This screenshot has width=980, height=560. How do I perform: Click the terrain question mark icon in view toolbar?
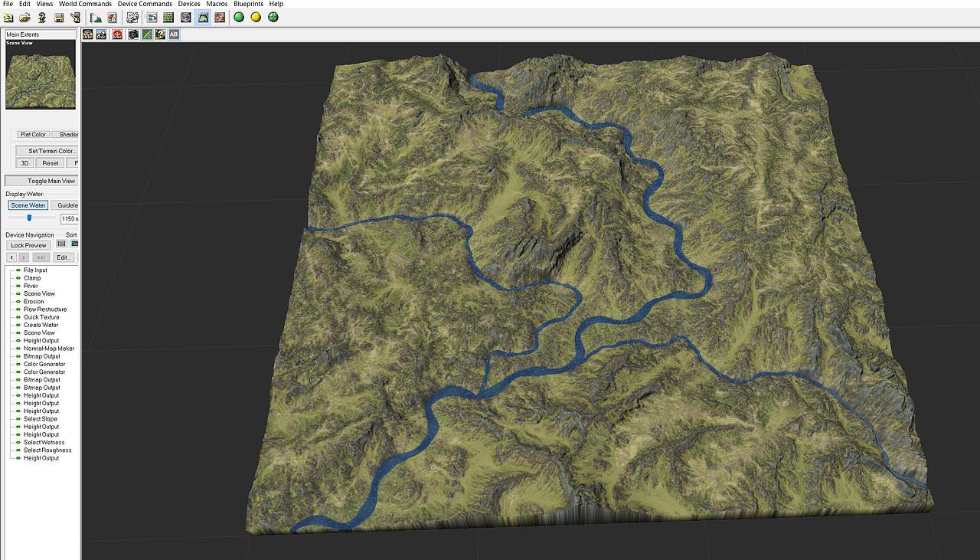tap(160, 34)
